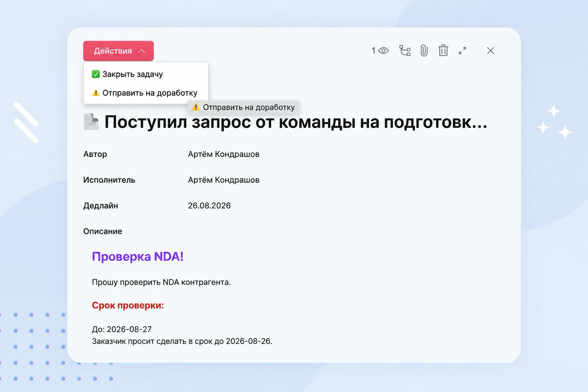The width and height of the screenshot is (588, 392).
Task: Click the red heading Срок проверки:
Action: coord(128,306)
